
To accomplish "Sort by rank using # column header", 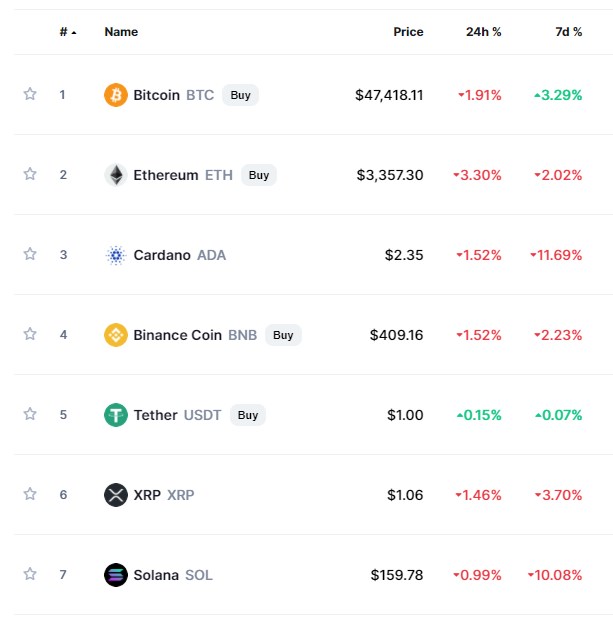I will point(68,32).
